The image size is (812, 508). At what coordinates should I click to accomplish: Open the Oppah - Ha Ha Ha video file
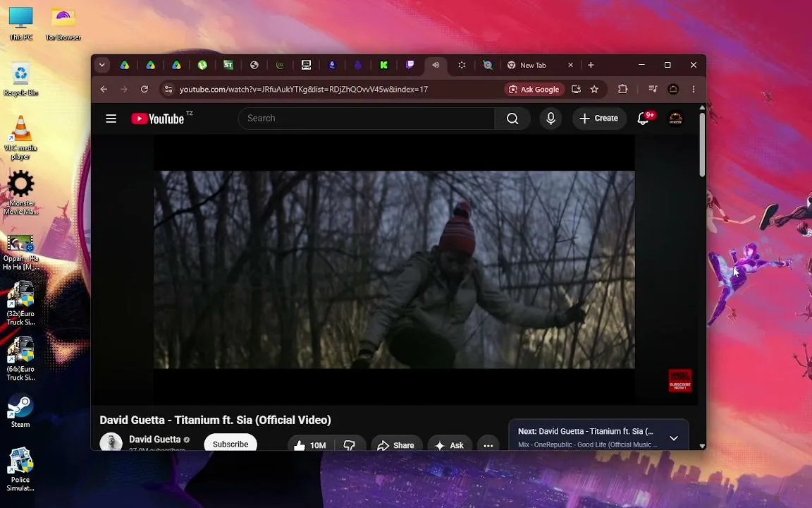tap(20, 252)
